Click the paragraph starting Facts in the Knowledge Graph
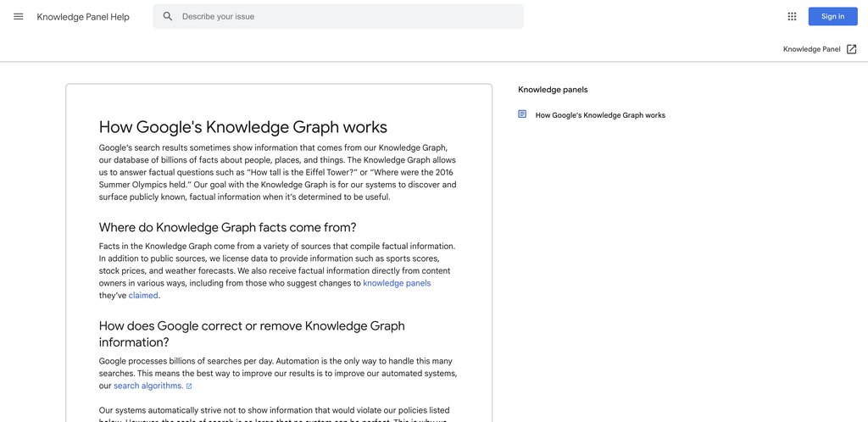Image resolution: width=868 pixels, height=422 pixels. [278, 270]
